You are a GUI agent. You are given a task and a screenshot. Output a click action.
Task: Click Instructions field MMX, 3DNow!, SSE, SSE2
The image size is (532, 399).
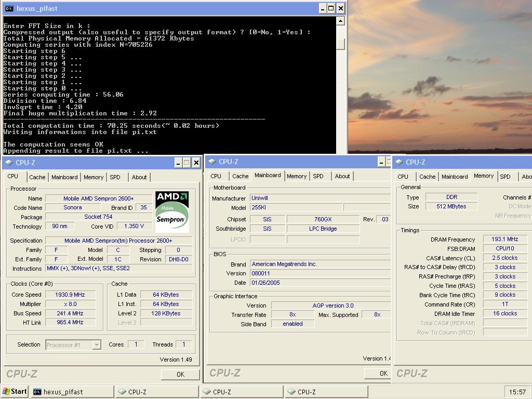119,268
